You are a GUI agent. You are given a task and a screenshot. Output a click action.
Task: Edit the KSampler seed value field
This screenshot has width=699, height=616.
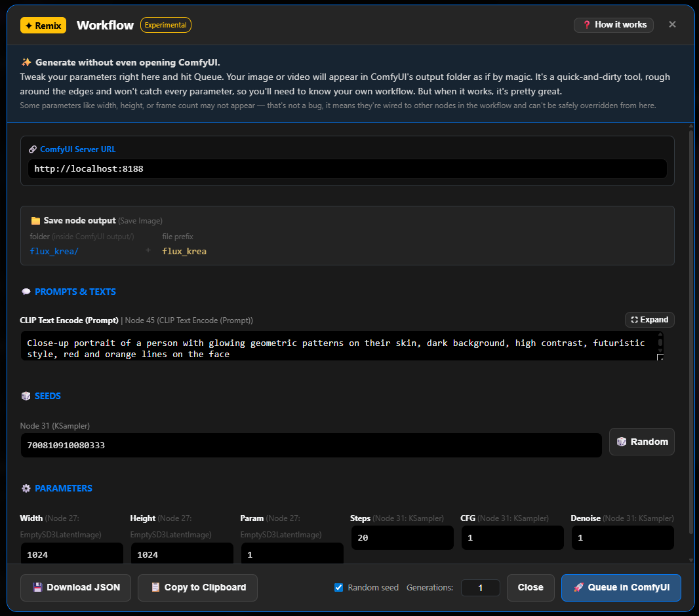[x=311, y=446]
